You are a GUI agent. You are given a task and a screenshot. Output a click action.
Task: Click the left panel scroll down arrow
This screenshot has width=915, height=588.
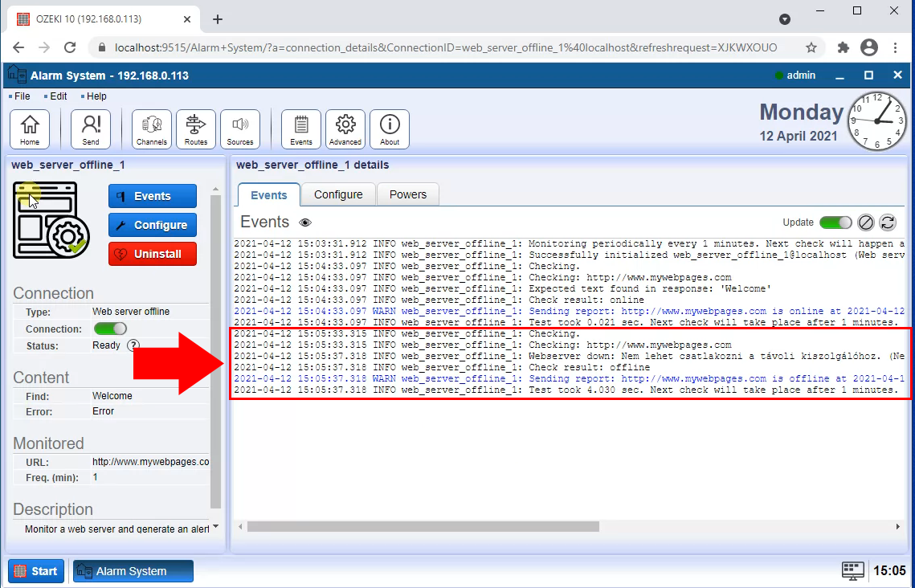[x=216, y=527]
